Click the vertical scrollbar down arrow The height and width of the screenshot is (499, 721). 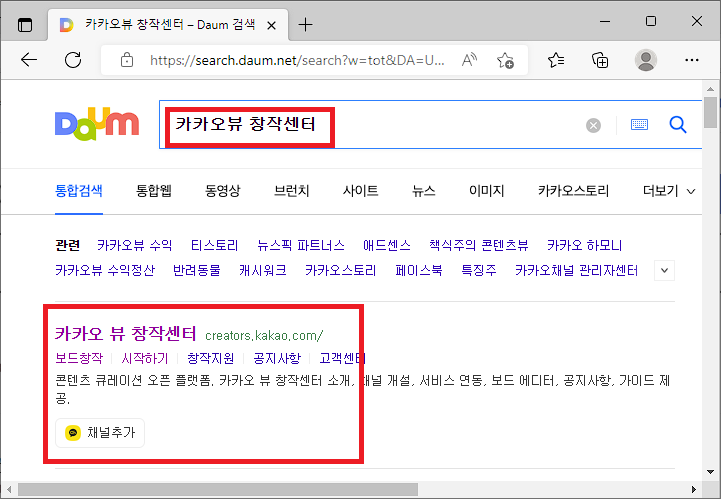pos(710,472)
